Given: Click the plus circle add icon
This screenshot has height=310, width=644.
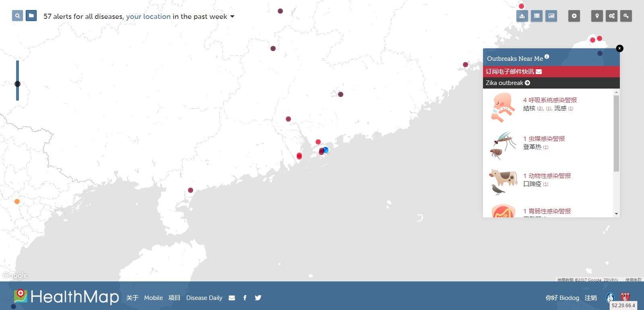Looking at the screenshot, I should (x=574, y=16).
